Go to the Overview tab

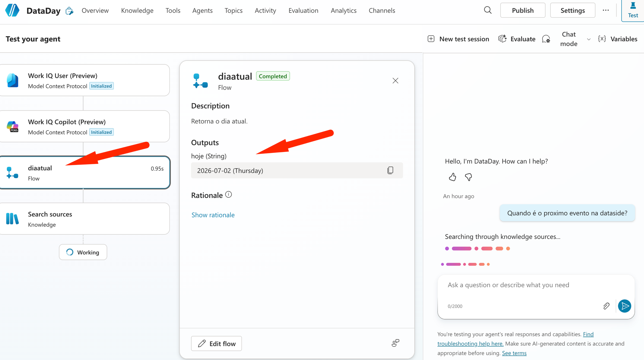95,10
